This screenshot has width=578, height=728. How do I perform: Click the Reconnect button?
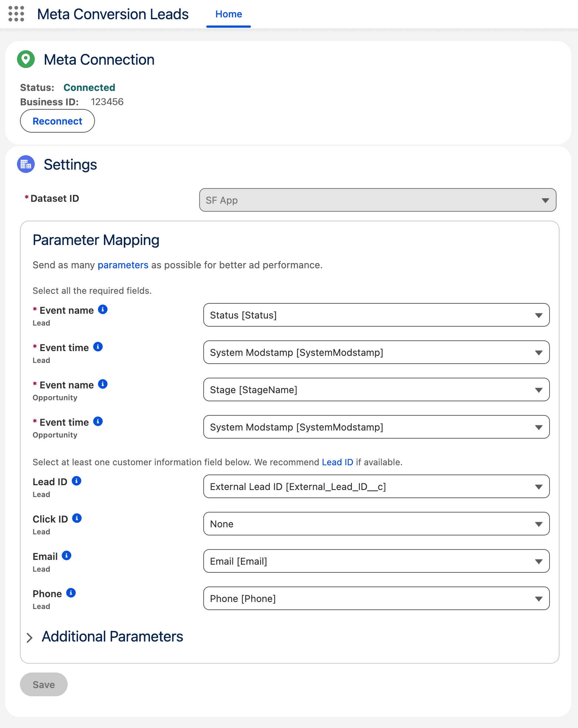tap(57, 121)
